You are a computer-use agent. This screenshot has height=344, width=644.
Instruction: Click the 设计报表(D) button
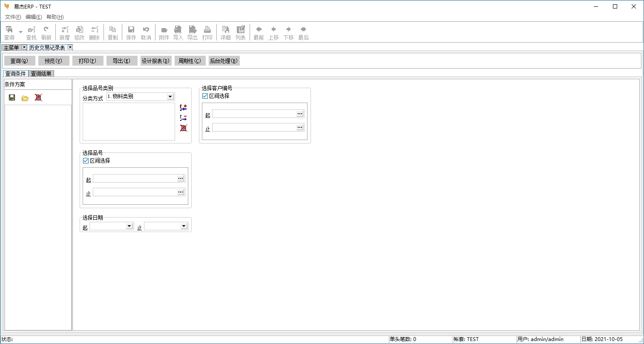[156, 61]
